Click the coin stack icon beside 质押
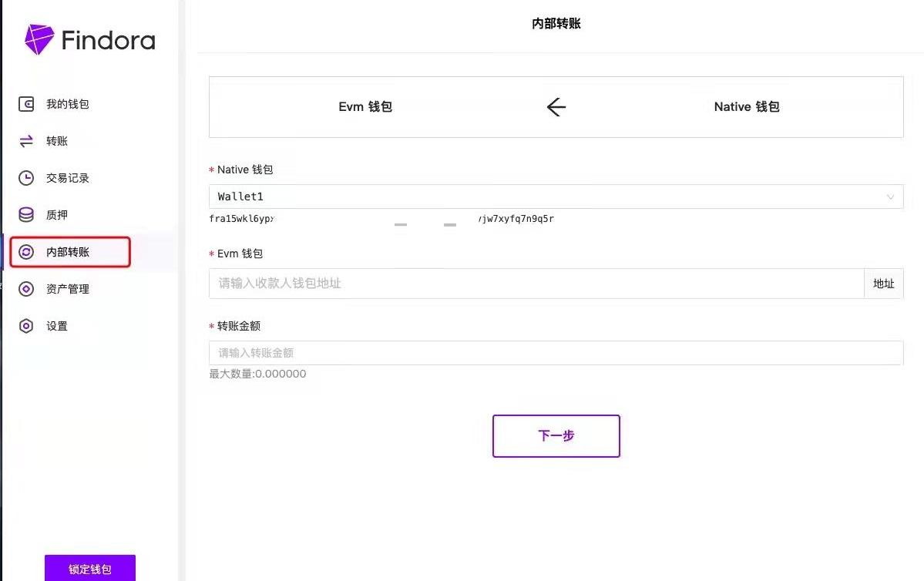Image resolution: width=924 pixels, height=581 pixels. [x=26, y=215]
